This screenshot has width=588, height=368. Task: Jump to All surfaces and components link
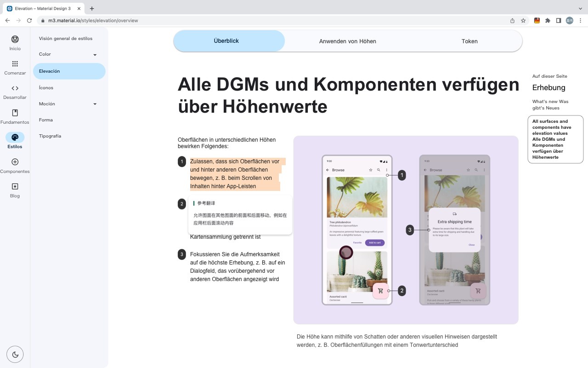tap(555, 139)
